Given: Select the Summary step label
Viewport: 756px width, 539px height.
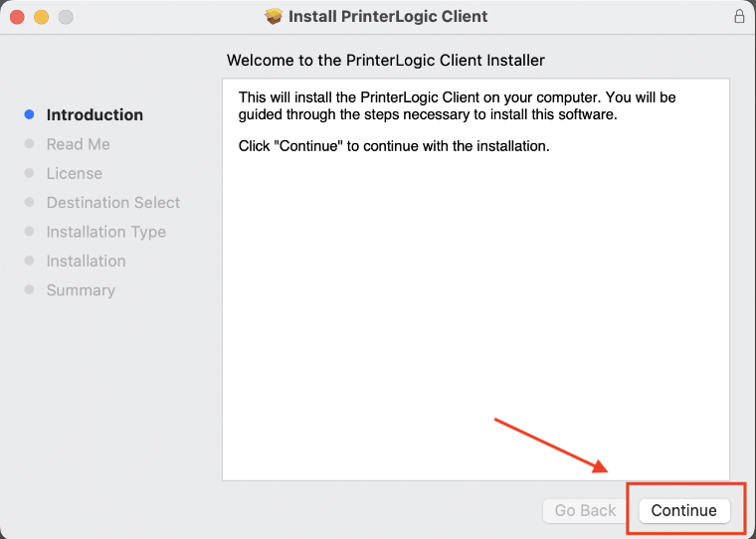Looking at the screenshot, I should [x=81, y=290].
